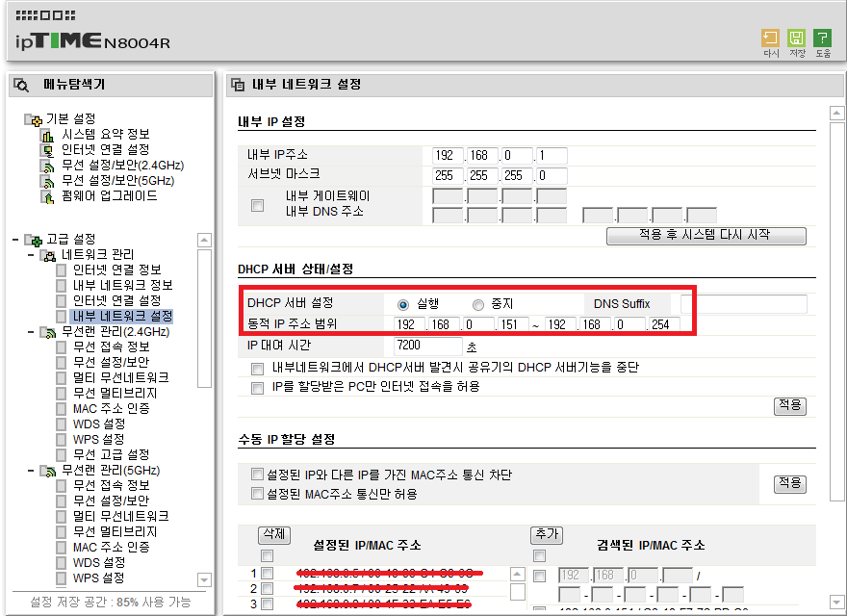Click 적용 in the DHCP server section
This screenshot has width=847, height=616.
click(x=790, y=406)
